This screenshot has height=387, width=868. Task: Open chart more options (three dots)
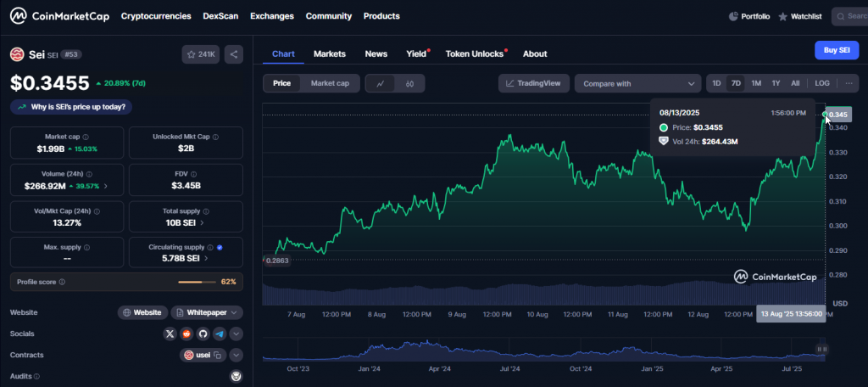click(x=849, y=83)
